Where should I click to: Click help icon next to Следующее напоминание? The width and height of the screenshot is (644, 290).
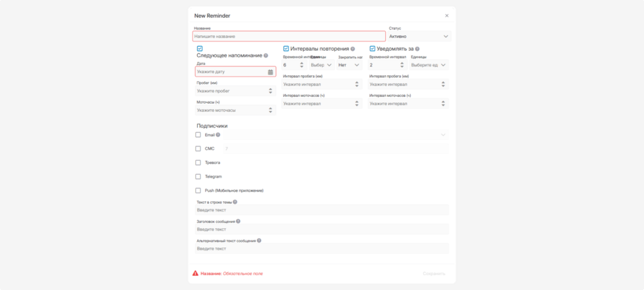[x=266, y=56]
